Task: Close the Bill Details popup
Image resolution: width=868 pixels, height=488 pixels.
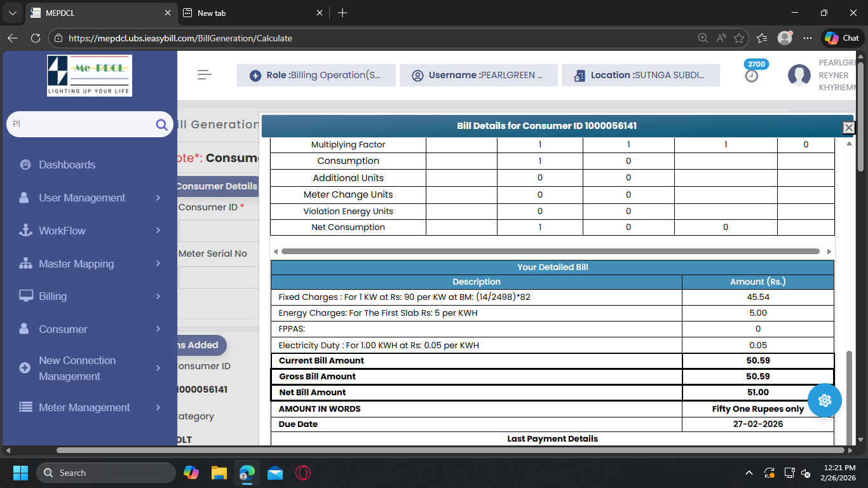Action: (x=848, y=128)
